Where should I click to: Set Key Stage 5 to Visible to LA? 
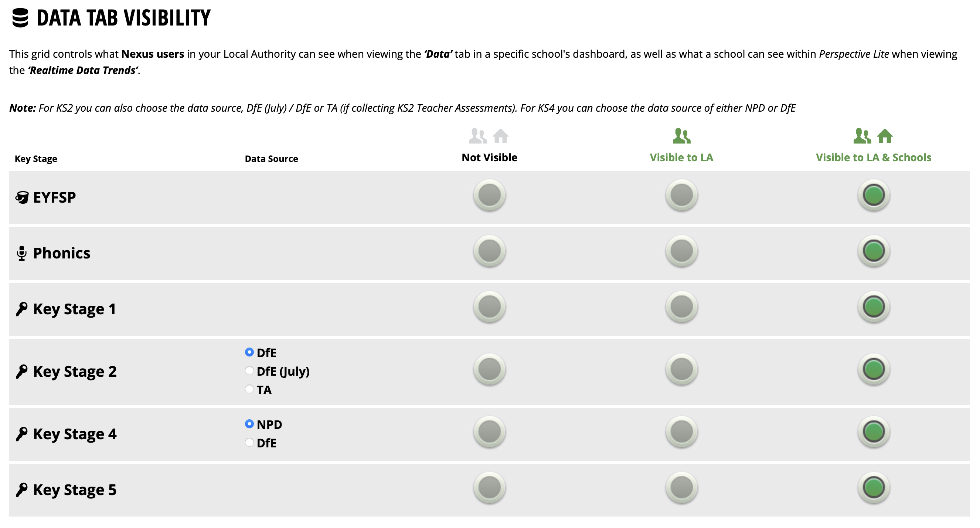(x=681, y=488)
